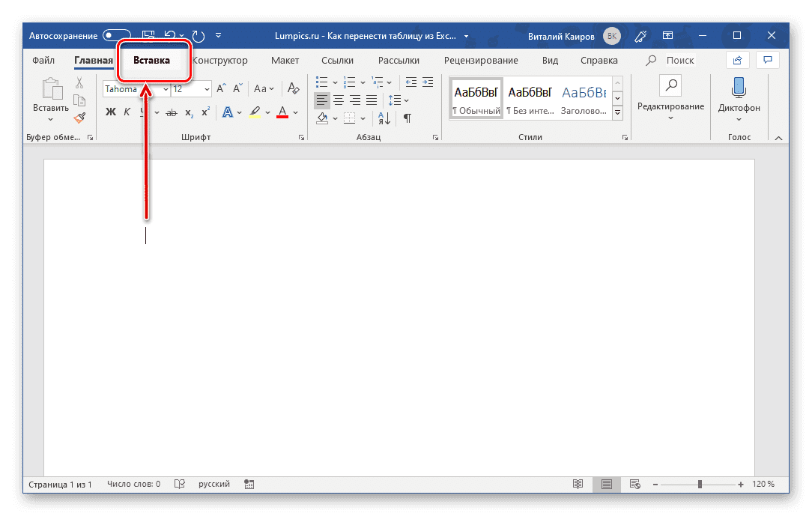Open the font size dropdown
812x516 pixels.
207,88
